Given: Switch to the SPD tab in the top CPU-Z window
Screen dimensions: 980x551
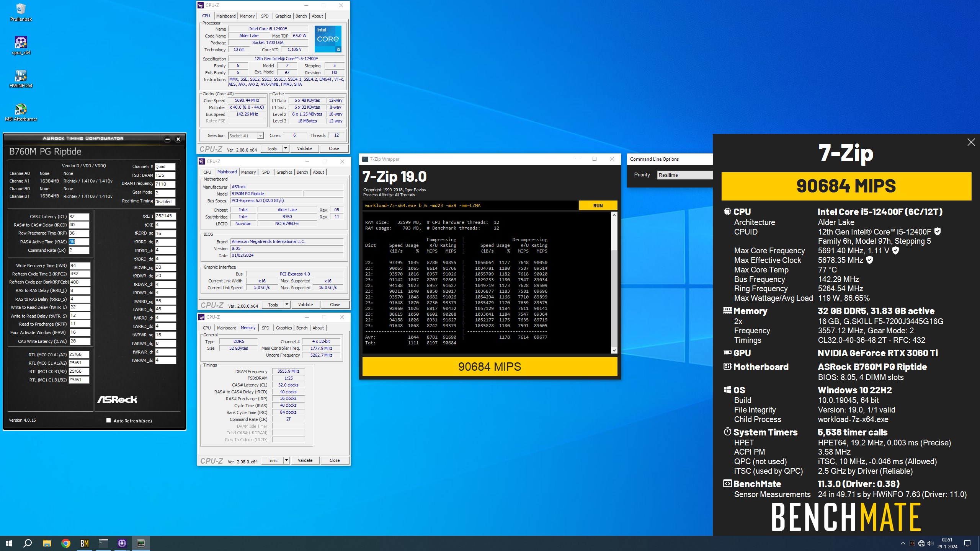Looking at the screenshot, I should click(265, 16).
